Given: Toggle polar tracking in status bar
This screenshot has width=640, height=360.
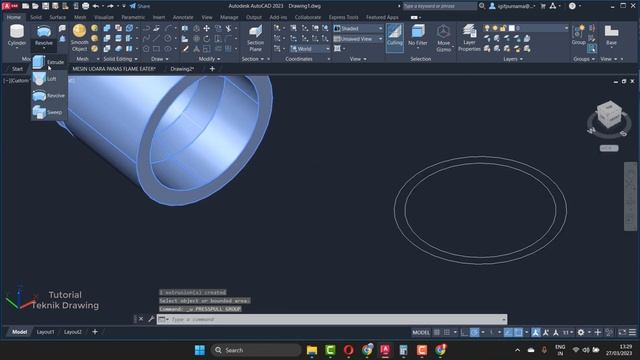Looking at the screenshot, I should point(474,332).
